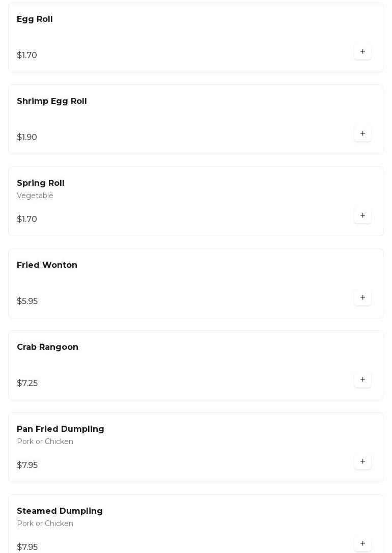Image resolution: width=392 pixels, height=553 pixels.
Task: Add Pan Fried Dumpling with plus icon
Action: (x=362, y=461)
